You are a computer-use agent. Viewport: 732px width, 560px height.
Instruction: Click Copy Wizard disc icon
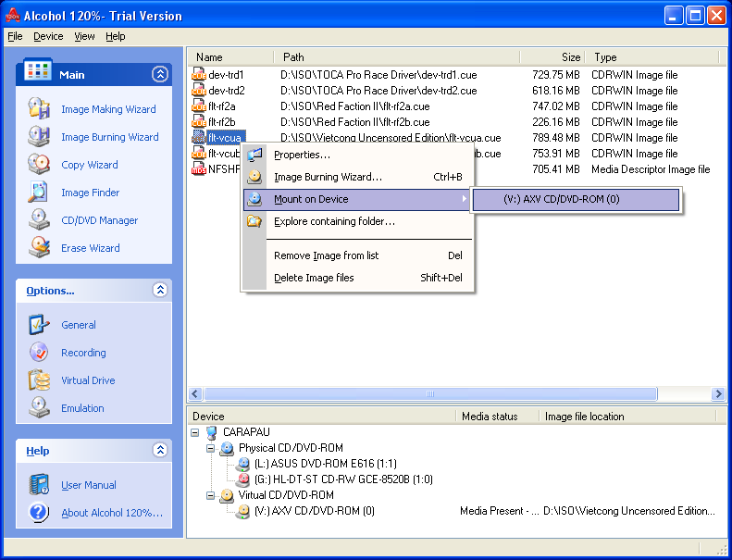click(x=39, y=165)
